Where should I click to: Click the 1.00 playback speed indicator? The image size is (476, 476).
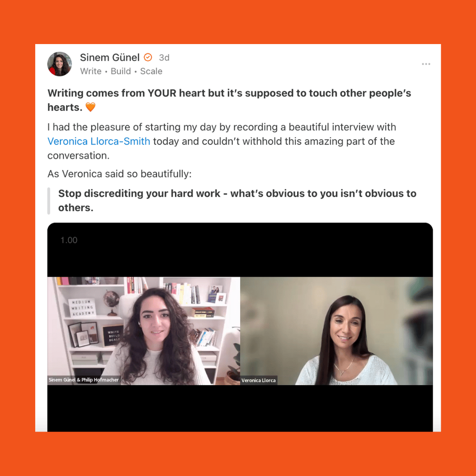click(x=69, y=240)
